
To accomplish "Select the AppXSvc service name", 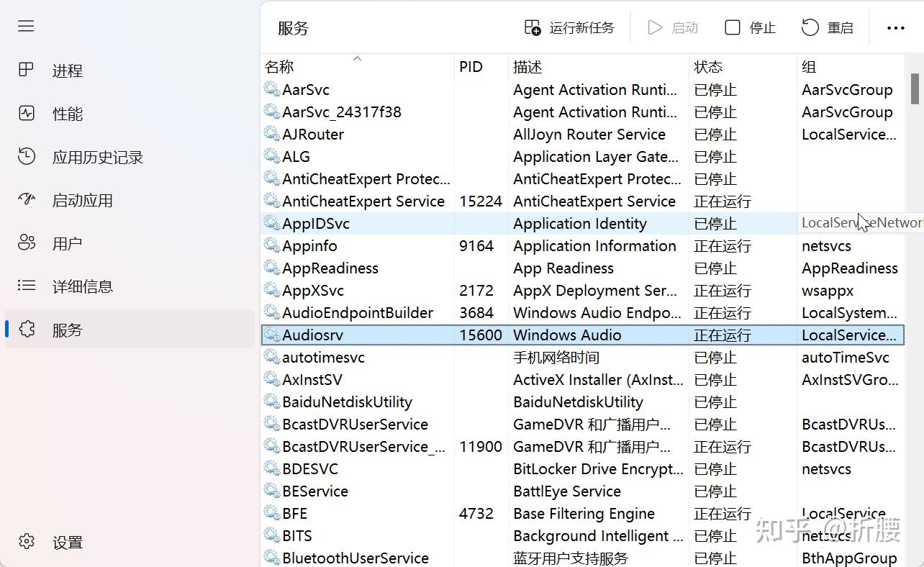I will 313,291.
